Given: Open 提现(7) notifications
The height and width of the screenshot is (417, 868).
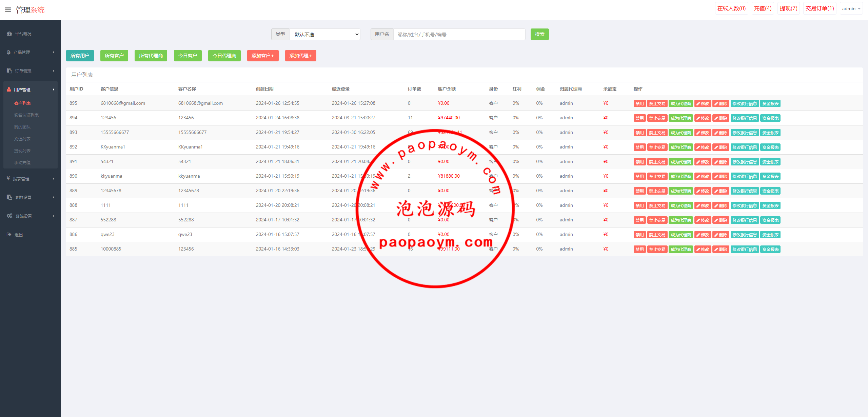Looking at the screenshot, I should pos(789,8).
